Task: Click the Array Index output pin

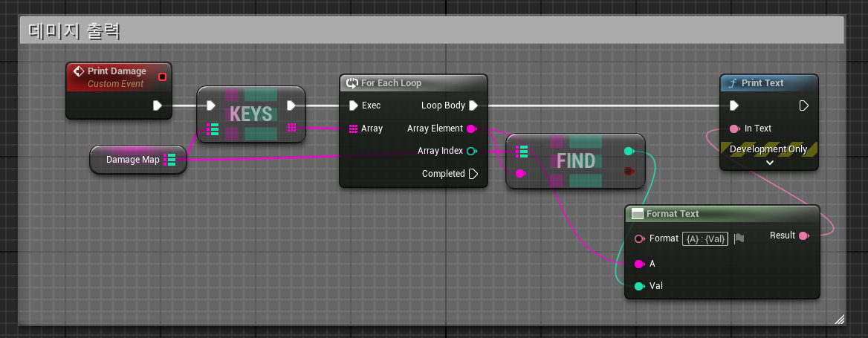Action: click(x=472, y=151)
